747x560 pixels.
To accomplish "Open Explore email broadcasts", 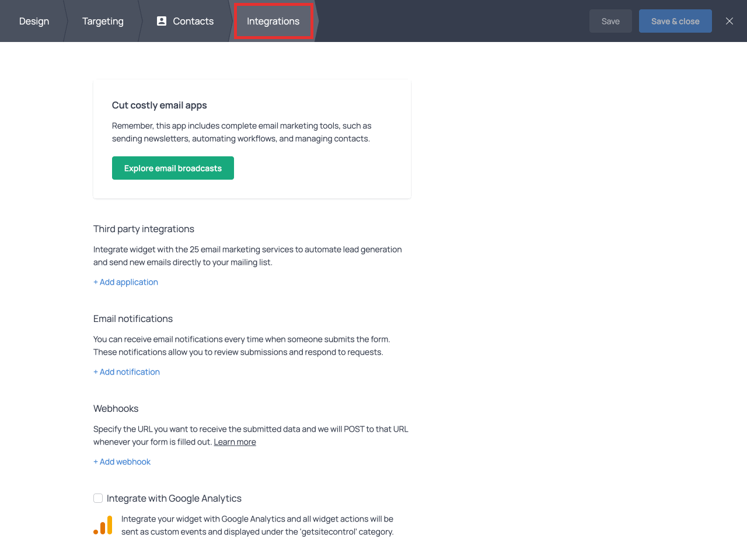I will 173,168.
